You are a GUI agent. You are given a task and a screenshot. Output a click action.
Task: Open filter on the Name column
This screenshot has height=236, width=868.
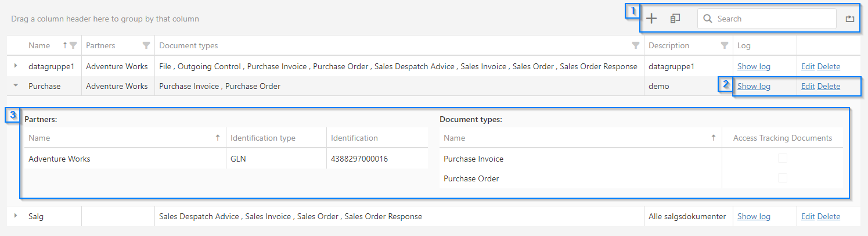pos(73,45)
